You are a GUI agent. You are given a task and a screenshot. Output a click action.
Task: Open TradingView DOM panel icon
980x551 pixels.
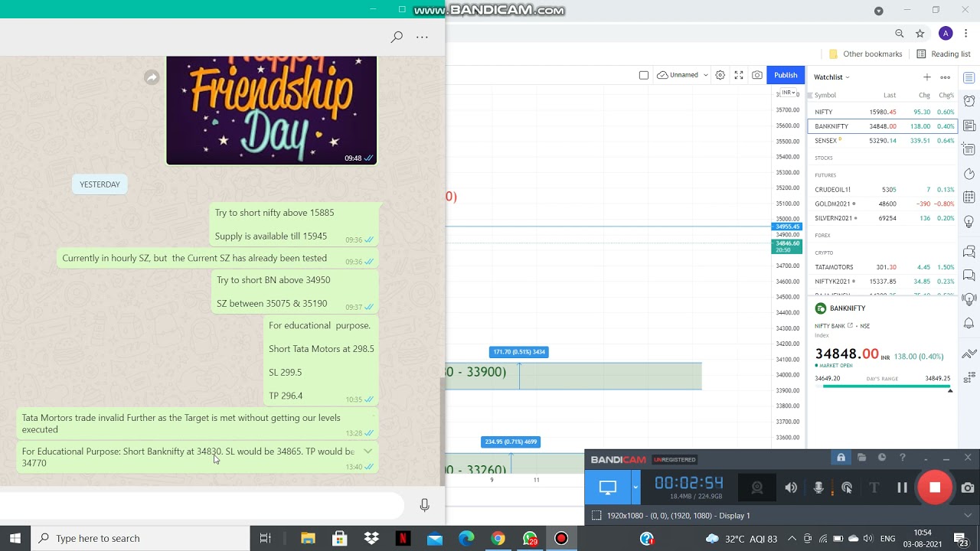(x=969, y=377)
